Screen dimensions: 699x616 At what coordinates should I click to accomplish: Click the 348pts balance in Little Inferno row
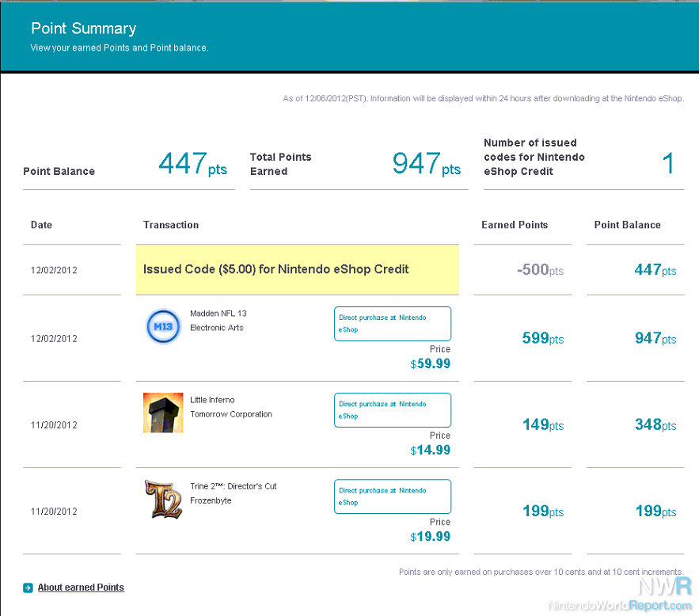click(655, 424)
